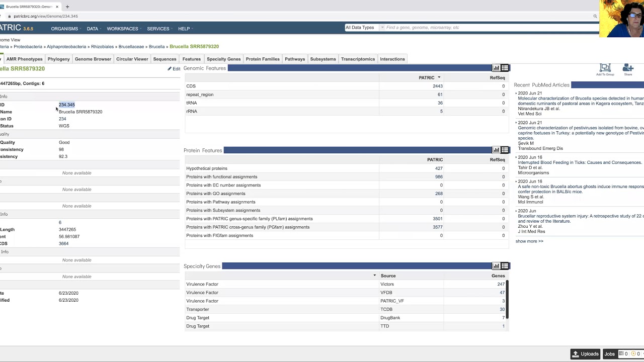Screen dimensions: 644x362
Task: Open the AMR Phenotypes tab
Action: click(24, 59)
